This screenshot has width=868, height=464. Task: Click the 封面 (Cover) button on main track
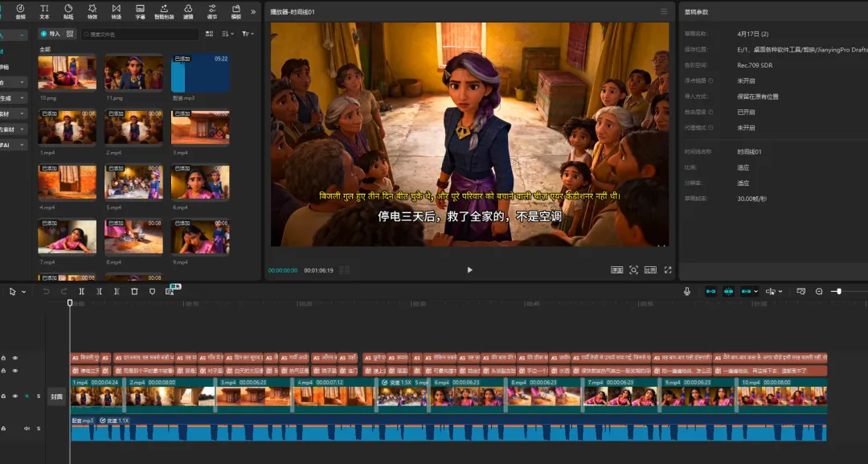(56, 396)
